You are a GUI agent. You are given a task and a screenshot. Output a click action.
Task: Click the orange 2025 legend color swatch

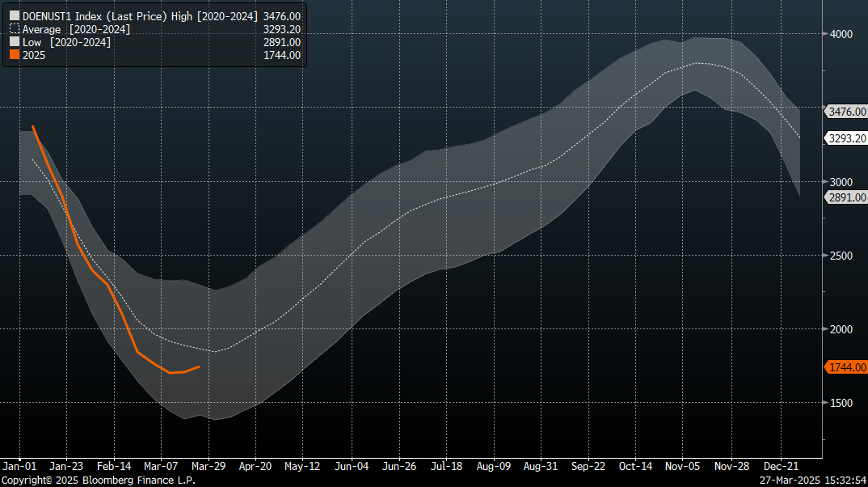(x=14, y=56)
